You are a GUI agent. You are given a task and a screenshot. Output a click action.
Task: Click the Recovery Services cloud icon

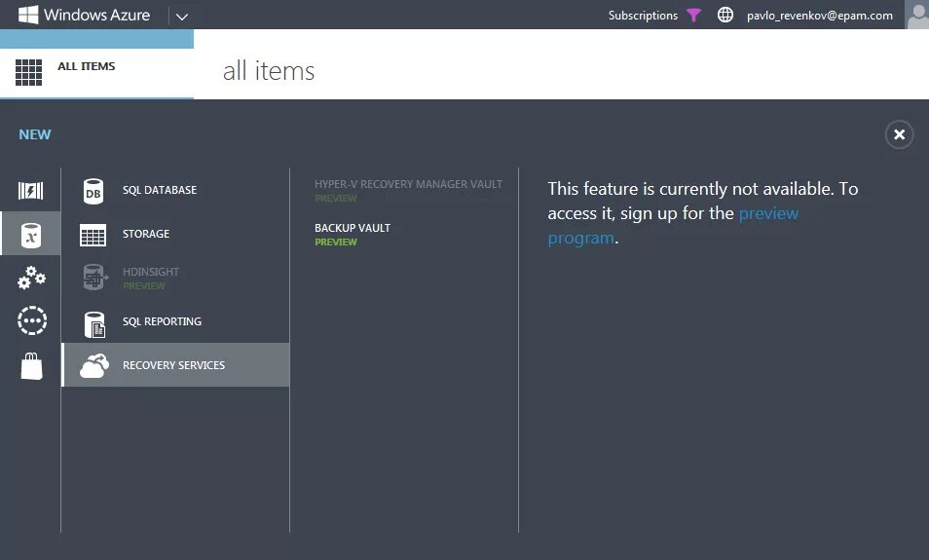coord(94,365)
